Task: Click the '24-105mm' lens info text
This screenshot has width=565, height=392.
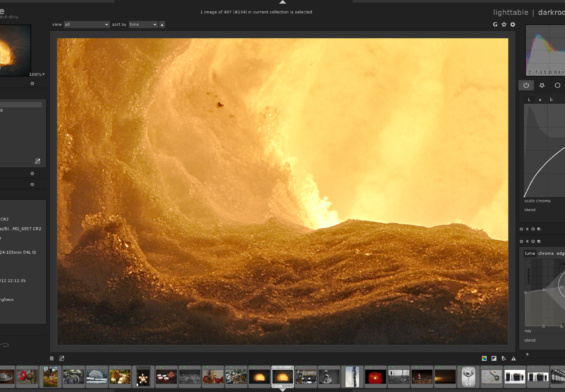Action: tap(18, 252)
